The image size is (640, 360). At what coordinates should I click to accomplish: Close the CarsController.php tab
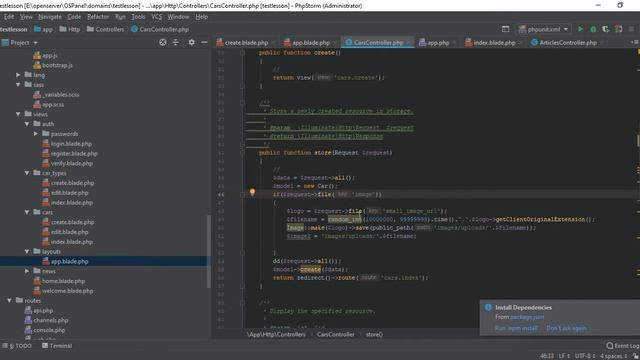tap(408, 42)
